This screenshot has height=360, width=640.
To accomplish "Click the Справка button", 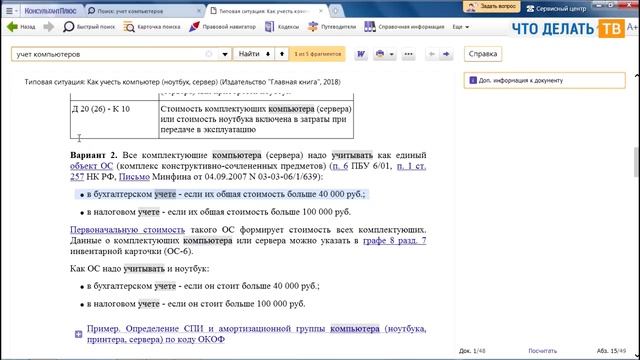I will 483,54.
